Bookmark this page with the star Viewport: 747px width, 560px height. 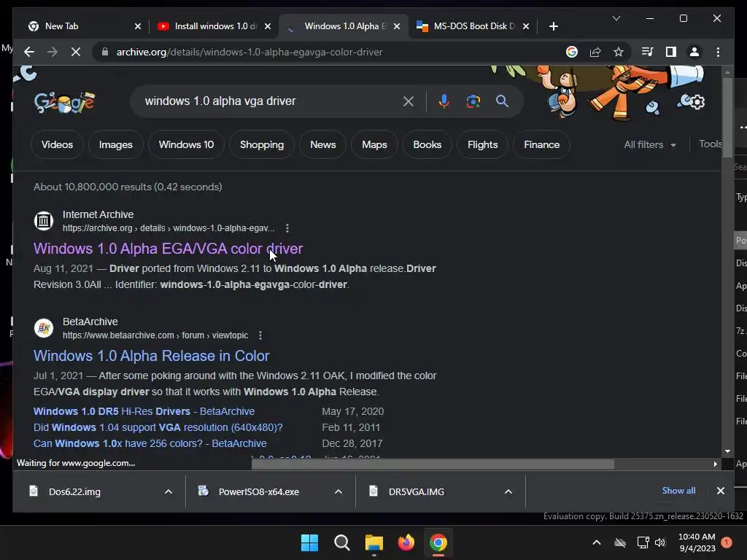point(619,52)
